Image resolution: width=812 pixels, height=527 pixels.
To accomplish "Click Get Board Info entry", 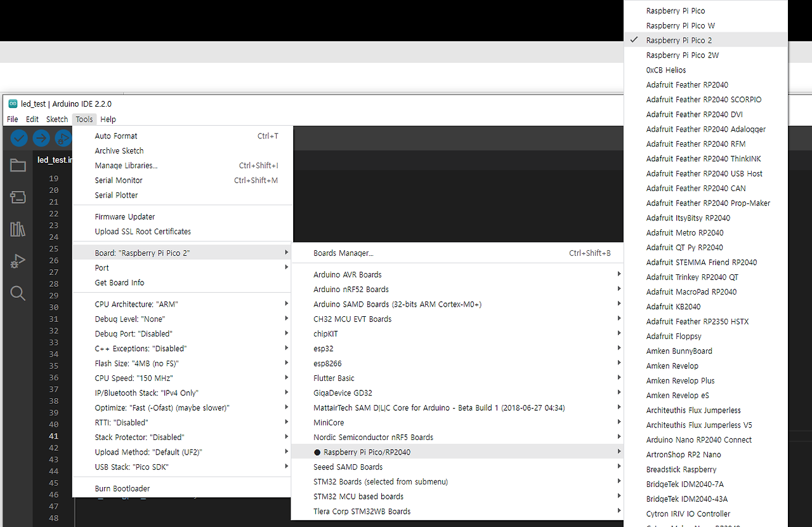I will pyautogui.click(x=183, y=283).
